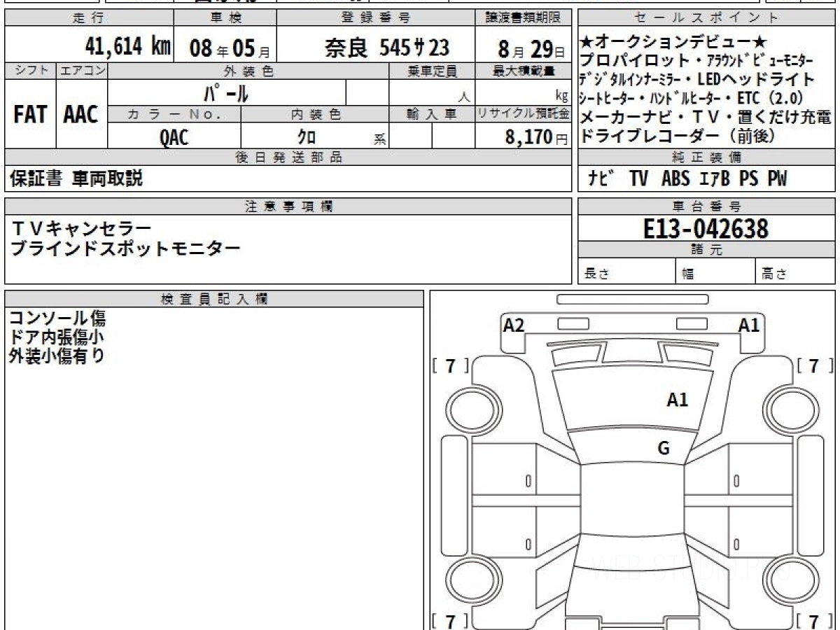Click the 車検 inspection header
840x630 pixels.
[225, 18]
